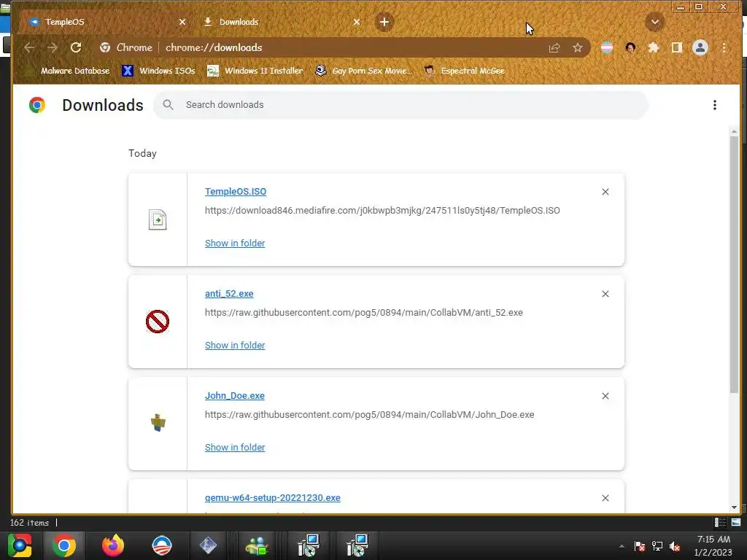
Task: Open the Action Center flag tray icon
Action: coord(639,546)
